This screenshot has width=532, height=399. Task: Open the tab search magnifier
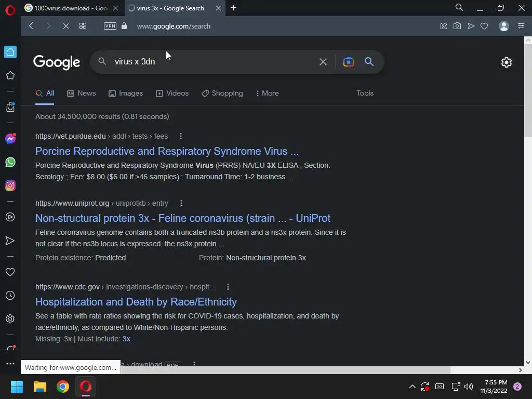click(459, 7)
